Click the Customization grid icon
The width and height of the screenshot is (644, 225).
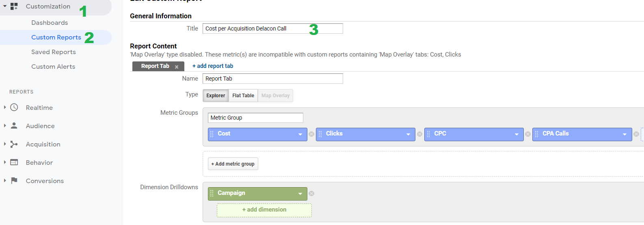pyautogui.click(x=14, y=6)
